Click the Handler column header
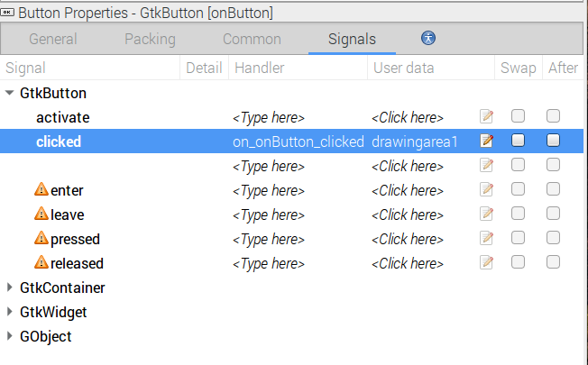Image resolution: width=588 pixels, height=365 pixels. 260,68
